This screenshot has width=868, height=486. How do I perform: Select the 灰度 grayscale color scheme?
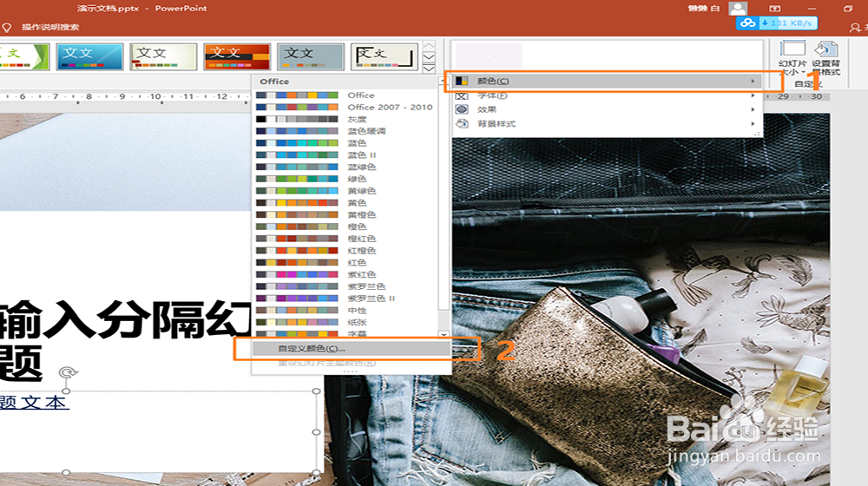click(346, 119)
